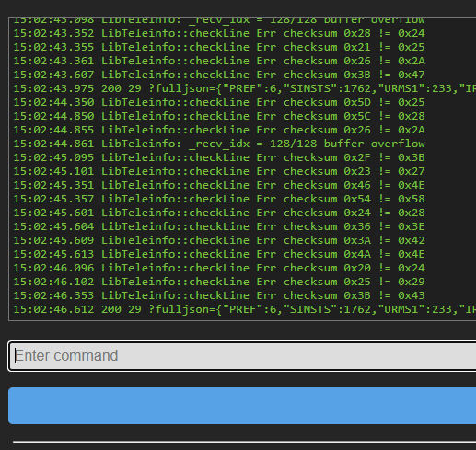Screen dimensions: 476x450
Task: Select checksum 0x3A != 0x42 log line
Action: [x=219, y=240]
